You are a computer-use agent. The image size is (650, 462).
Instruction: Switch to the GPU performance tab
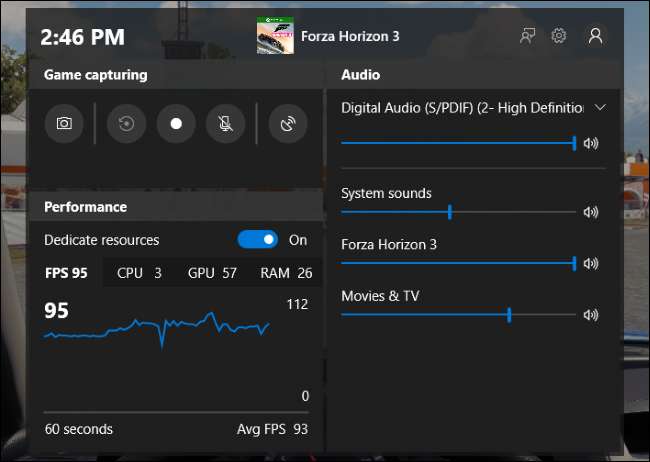[212, 273]
